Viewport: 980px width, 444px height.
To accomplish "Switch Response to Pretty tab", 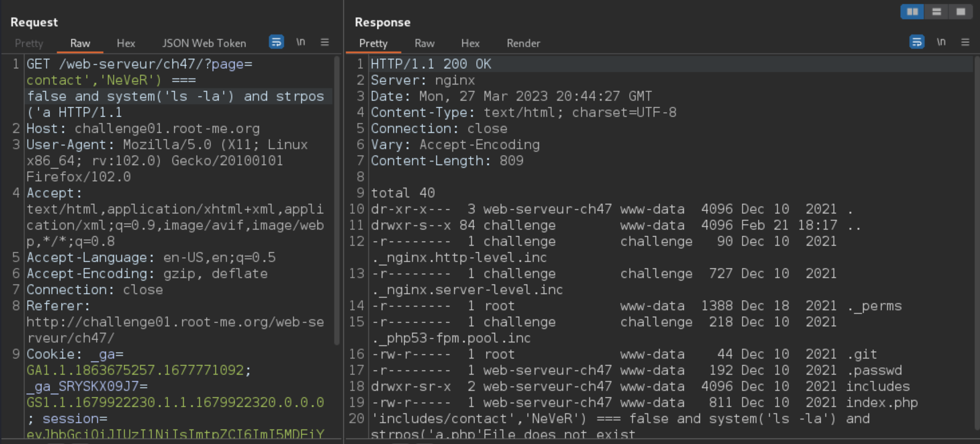I will click(374, 44).
